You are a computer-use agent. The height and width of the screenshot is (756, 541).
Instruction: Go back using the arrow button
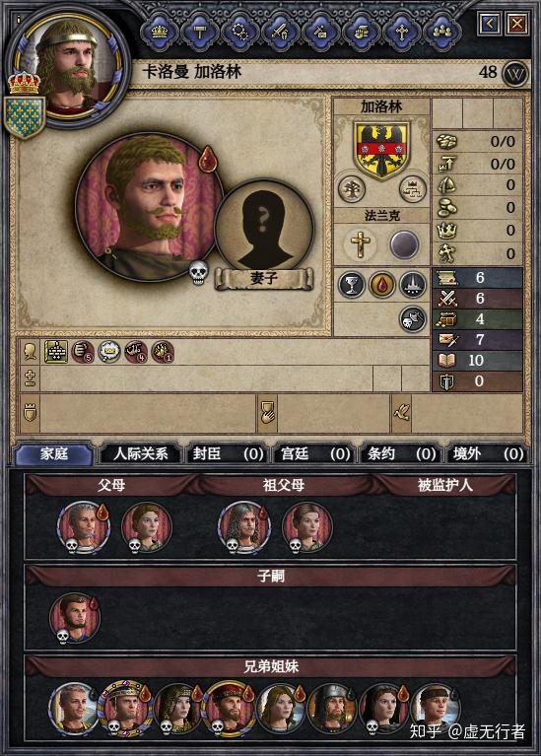click(490, 23)
